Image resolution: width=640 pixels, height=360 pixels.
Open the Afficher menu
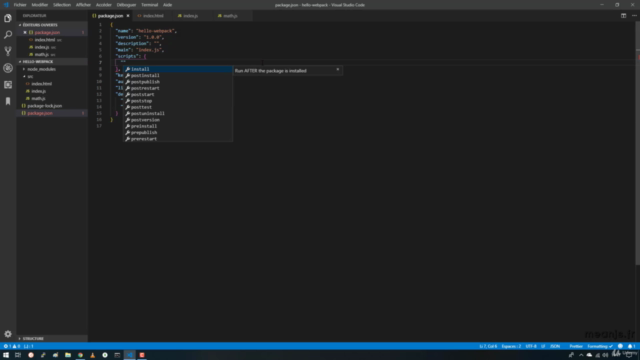[83, 5]
